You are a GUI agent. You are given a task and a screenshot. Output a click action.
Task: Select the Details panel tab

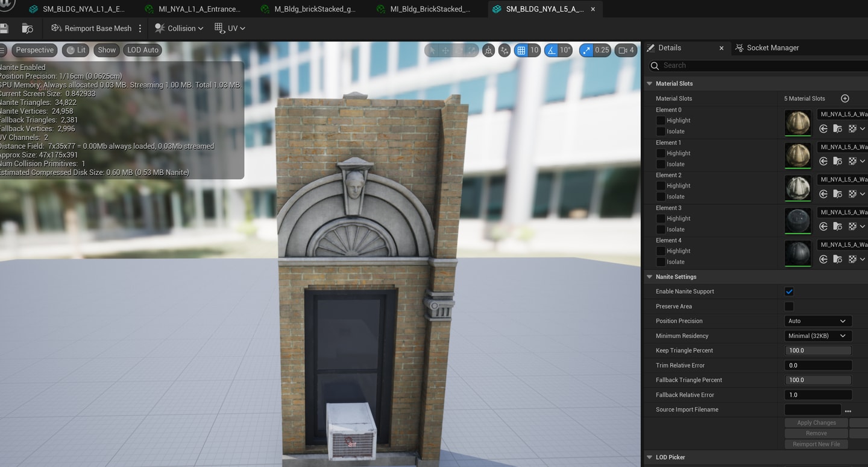pos(670,48)
